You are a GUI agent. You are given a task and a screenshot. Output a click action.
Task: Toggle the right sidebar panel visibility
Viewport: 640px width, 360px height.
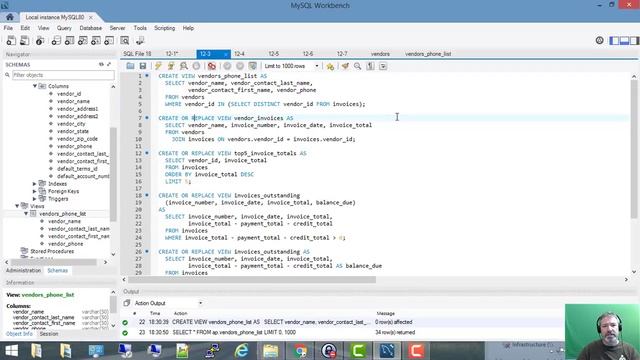click(634, 40)
